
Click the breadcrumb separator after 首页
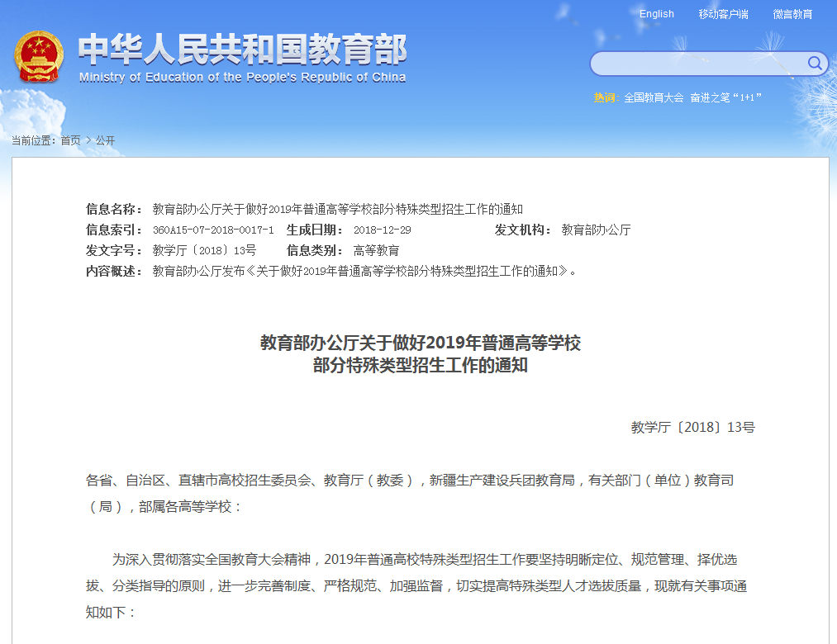(88, 140)
